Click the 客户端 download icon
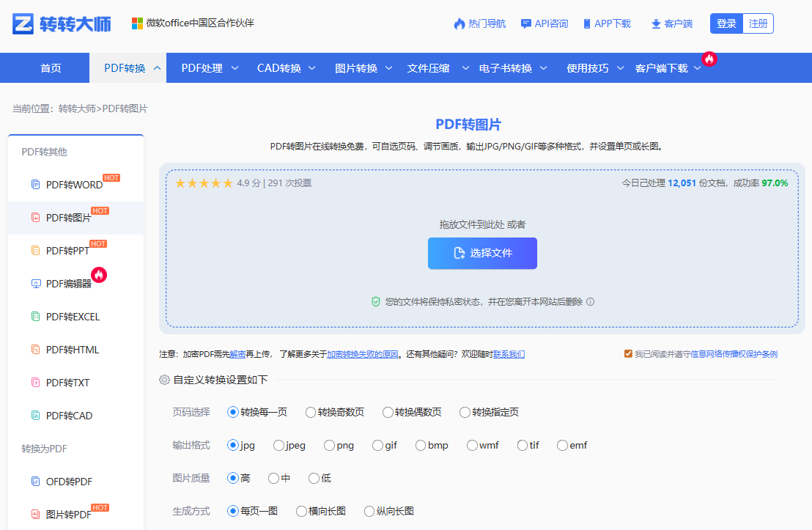The image size is (812, 530). [x=654, y=23]
